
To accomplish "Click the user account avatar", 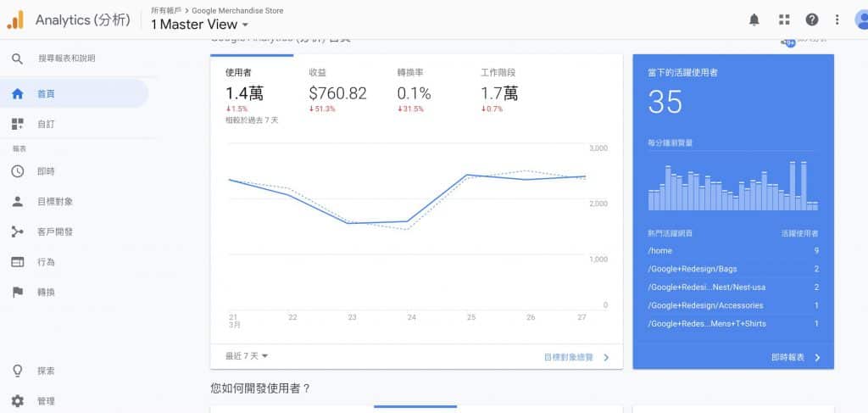I will (x=862, y=20).
